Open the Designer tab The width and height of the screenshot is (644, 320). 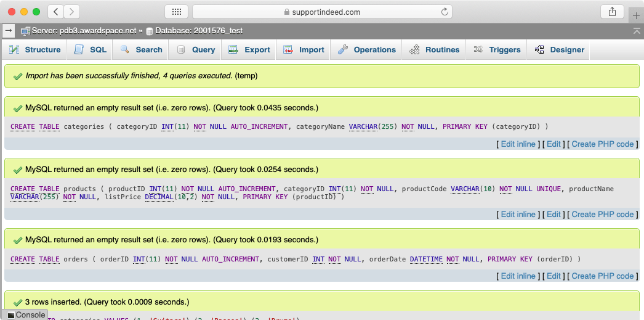[x=560, y=50]
